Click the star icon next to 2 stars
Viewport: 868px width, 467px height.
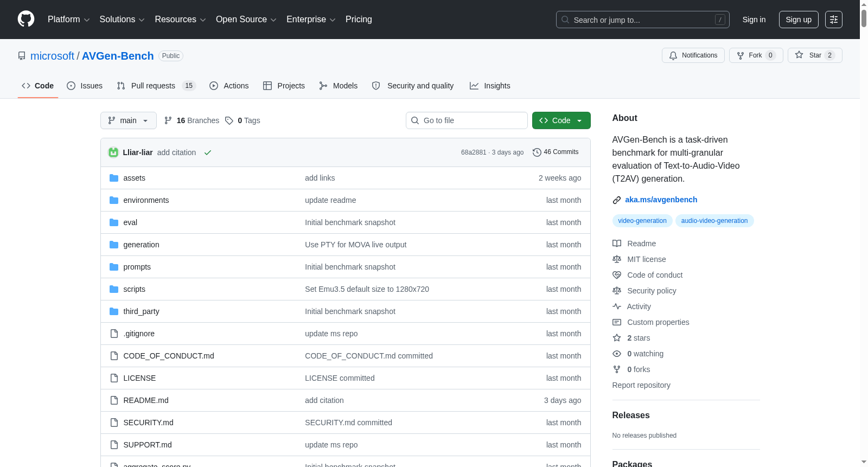click(x=617, y=338)
